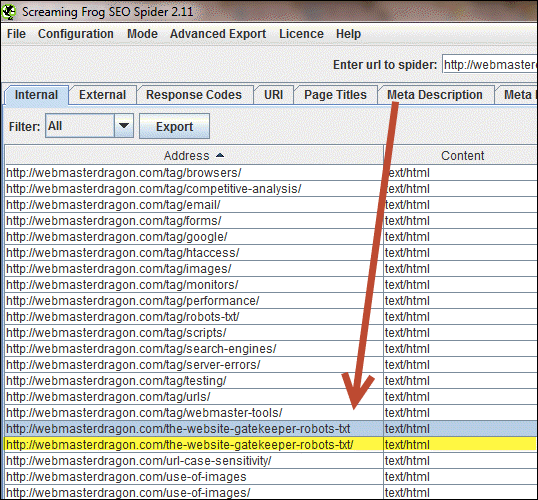Switch to the URI tab
The image size is (538, 500).
pyautogui.click(x=273, y=95)
